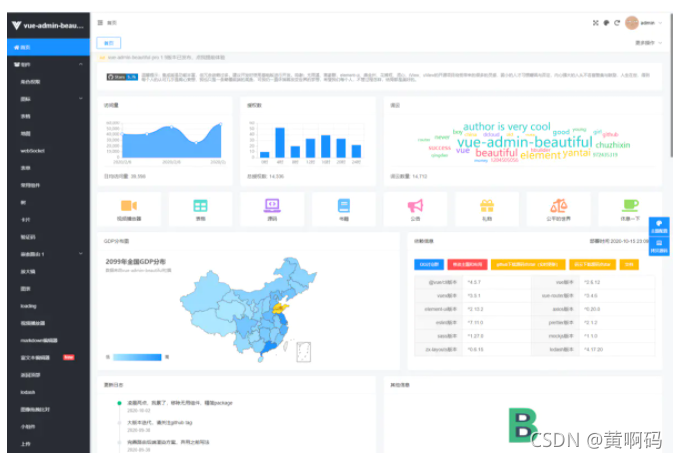Viewport: 677px width, 458px height.
Task: Click the refresh icon in header
Action: pyautogui.click(x=617, y=23)
